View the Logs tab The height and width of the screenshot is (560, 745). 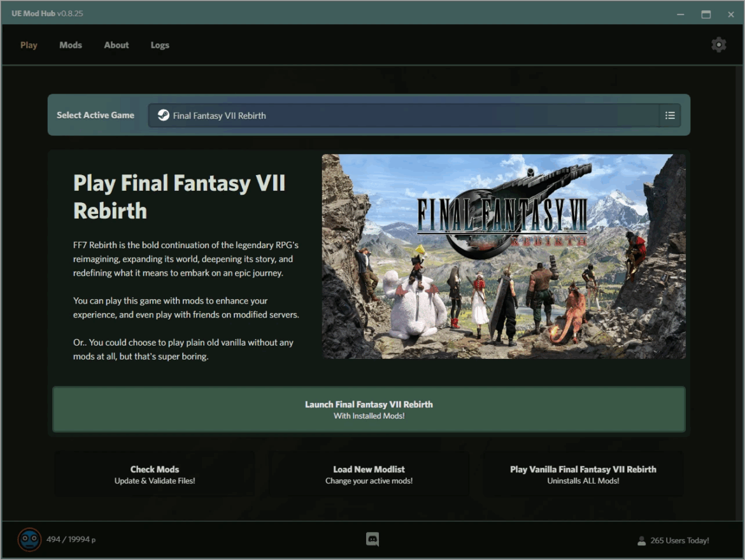160,45
